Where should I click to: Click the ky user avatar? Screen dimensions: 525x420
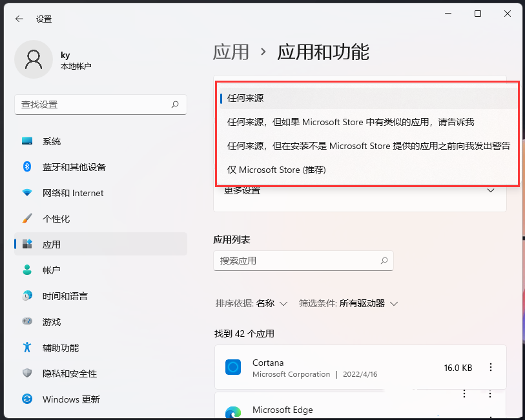coord(33,59)
